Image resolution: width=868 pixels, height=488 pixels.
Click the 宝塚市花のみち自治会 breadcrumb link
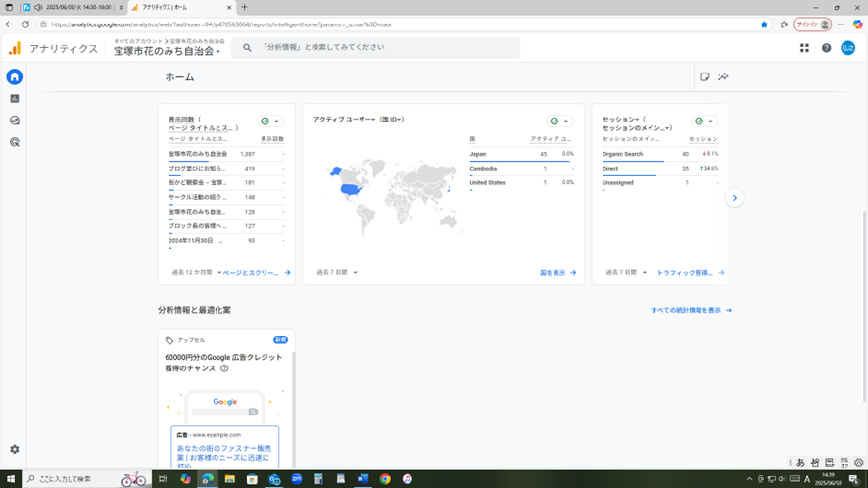197,41
